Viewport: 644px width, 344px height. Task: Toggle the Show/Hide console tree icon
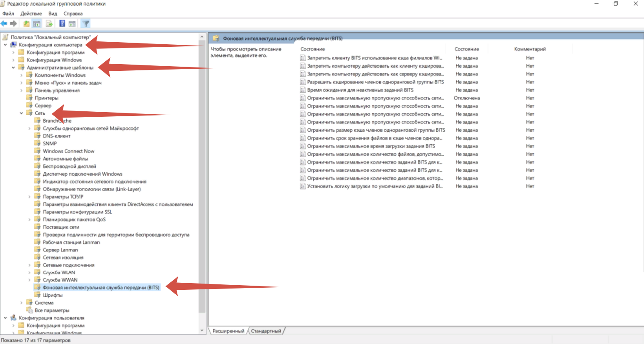coord(37,24)
